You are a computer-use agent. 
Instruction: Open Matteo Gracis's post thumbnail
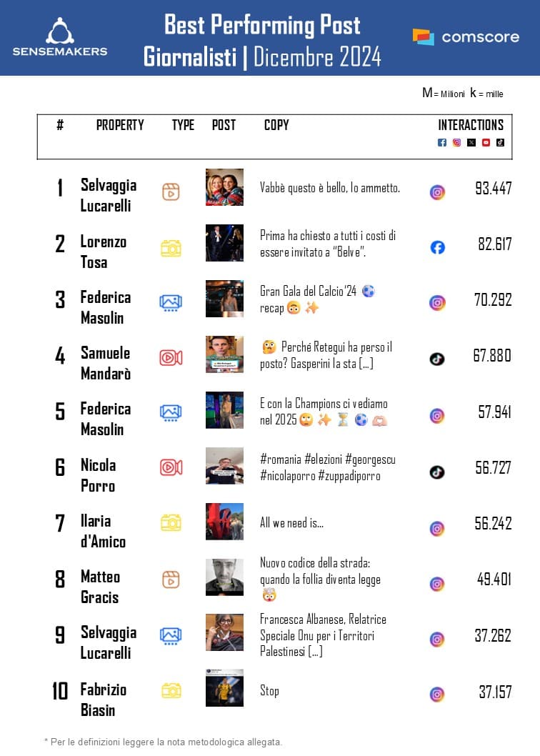point(224,577)
